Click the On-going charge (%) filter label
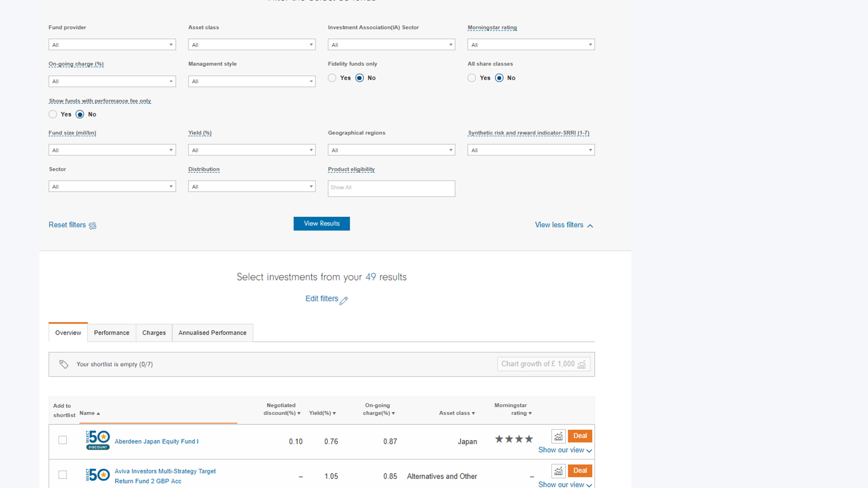This screenshot has height=488, width=868. pyautogui.click(x=76, y=64)
